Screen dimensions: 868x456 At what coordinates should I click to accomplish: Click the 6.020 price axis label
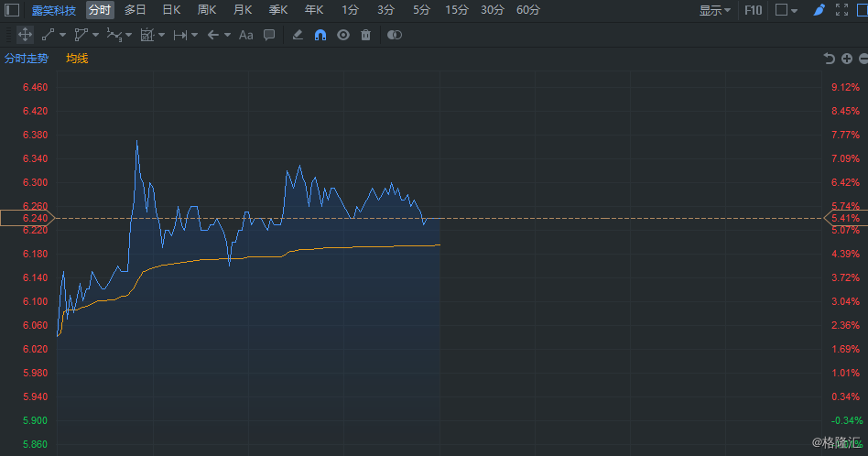35,349
